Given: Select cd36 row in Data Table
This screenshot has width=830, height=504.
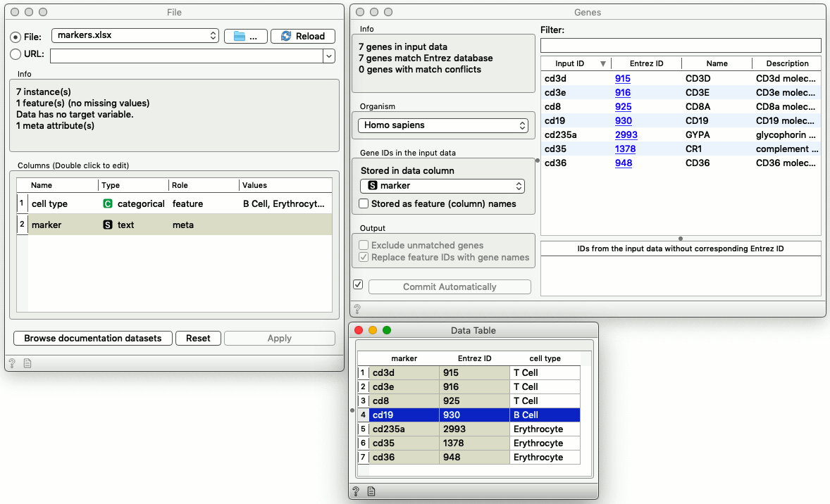Looking at the screenshot, I should coord(469,457).
